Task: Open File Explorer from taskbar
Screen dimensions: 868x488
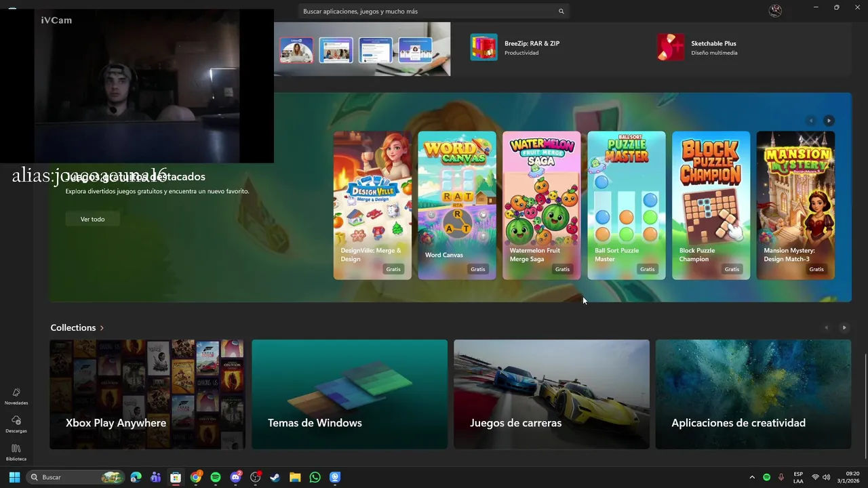Action: 295,477
